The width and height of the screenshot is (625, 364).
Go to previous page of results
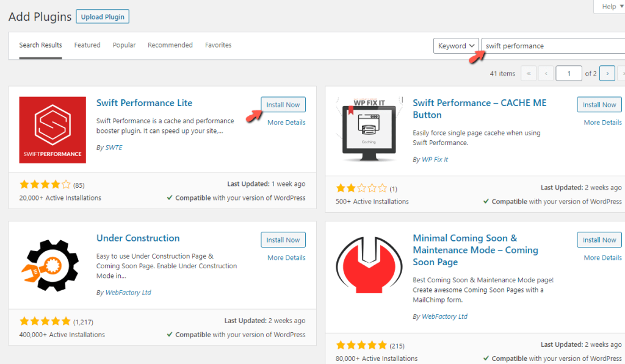546,73
